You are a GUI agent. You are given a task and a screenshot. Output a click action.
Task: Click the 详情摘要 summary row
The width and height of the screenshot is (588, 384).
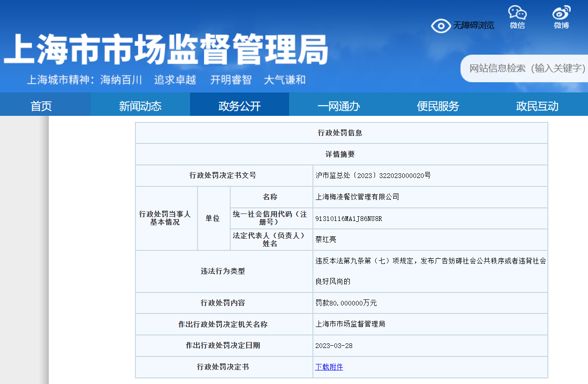(341, 154)
